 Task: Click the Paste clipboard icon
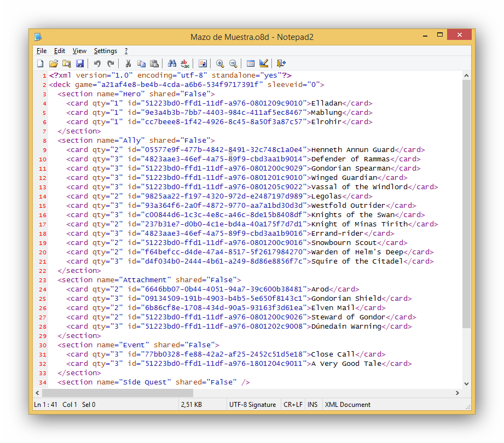[154, 63]
